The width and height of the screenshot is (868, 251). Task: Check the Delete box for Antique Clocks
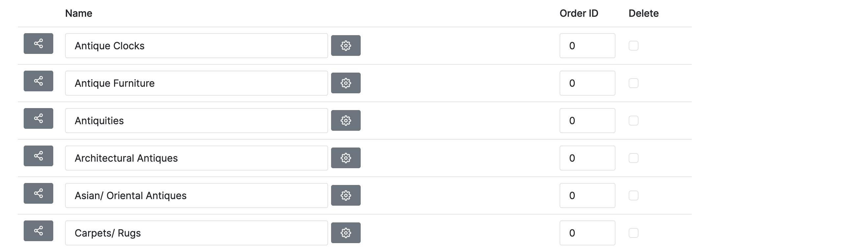634,45
